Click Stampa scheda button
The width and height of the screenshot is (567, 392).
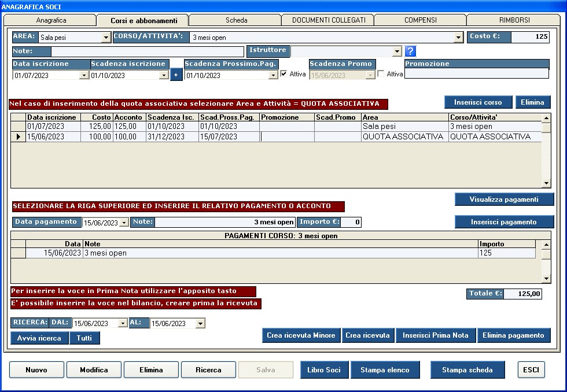pos(467,370)
